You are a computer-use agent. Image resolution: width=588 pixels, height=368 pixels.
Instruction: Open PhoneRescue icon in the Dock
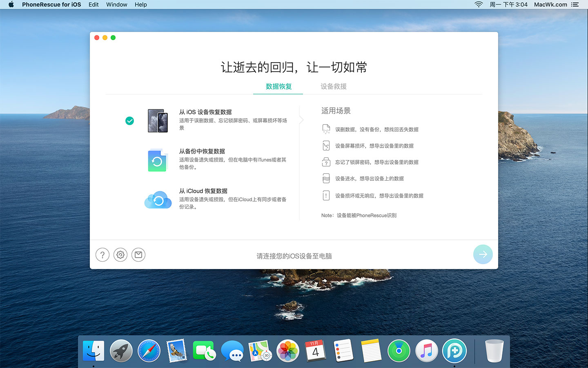(454, 351)
